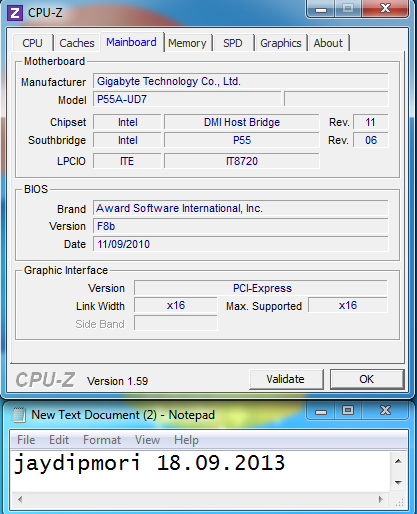This screenshot has width=417, height=514.
Task: Minimize the CPU-Z window
Action: point(321,9)
